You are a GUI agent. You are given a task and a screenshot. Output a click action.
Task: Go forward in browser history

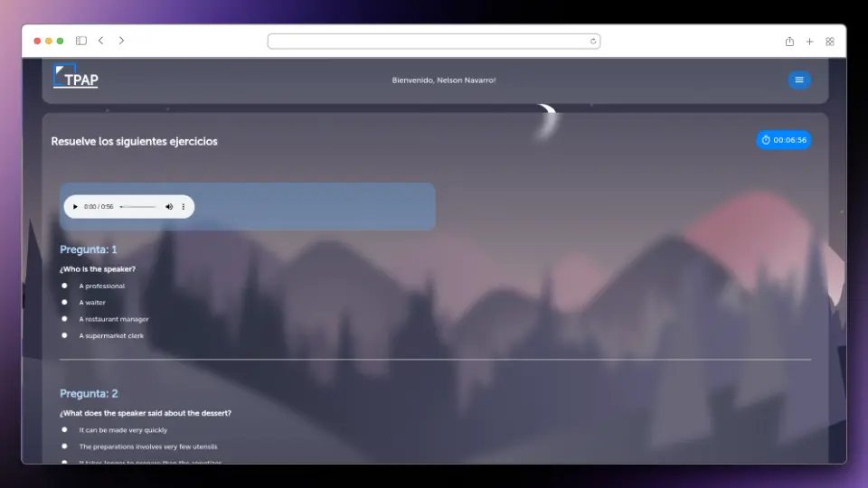click(x=121, y=41)
